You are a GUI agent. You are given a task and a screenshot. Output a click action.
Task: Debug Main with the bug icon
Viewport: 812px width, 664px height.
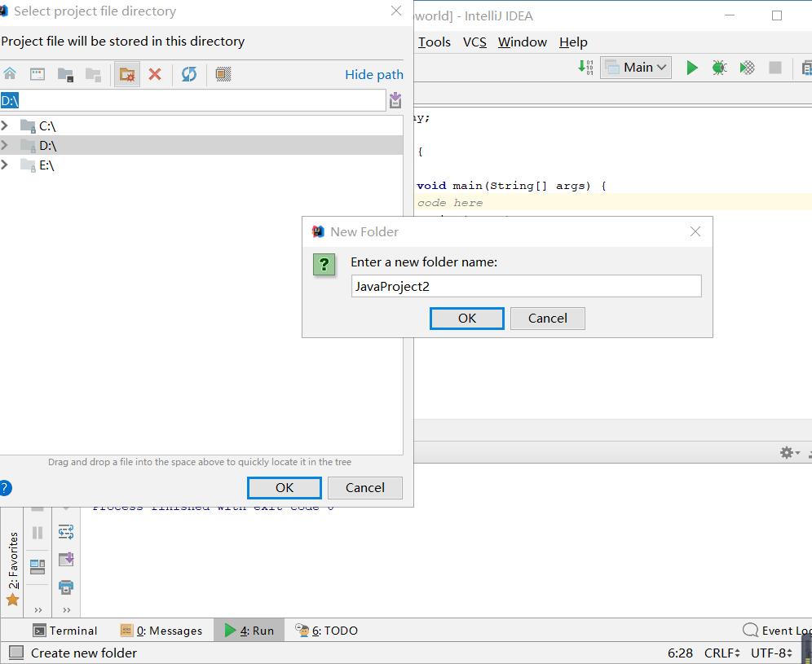pos(719,68)
